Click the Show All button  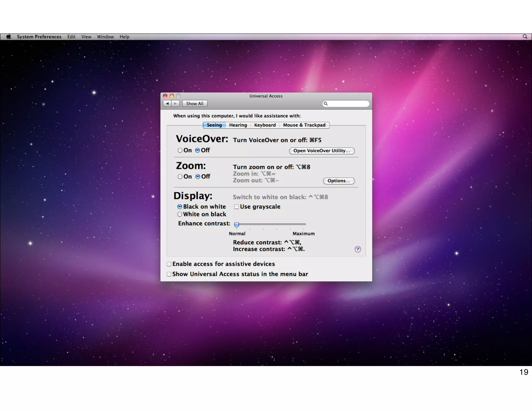pyautogui.click(x=195, y=103)
